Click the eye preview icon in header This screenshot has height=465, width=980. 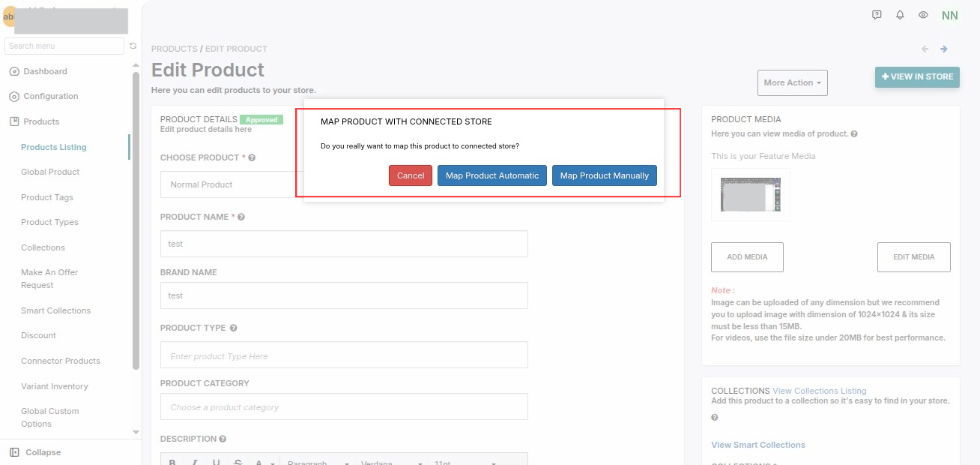click(923, 15)
